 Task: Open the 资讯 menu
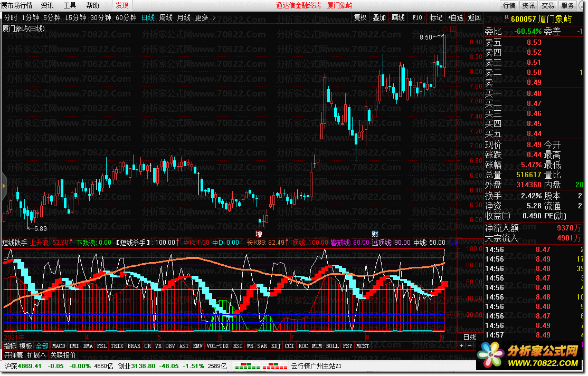pos(48,5)
